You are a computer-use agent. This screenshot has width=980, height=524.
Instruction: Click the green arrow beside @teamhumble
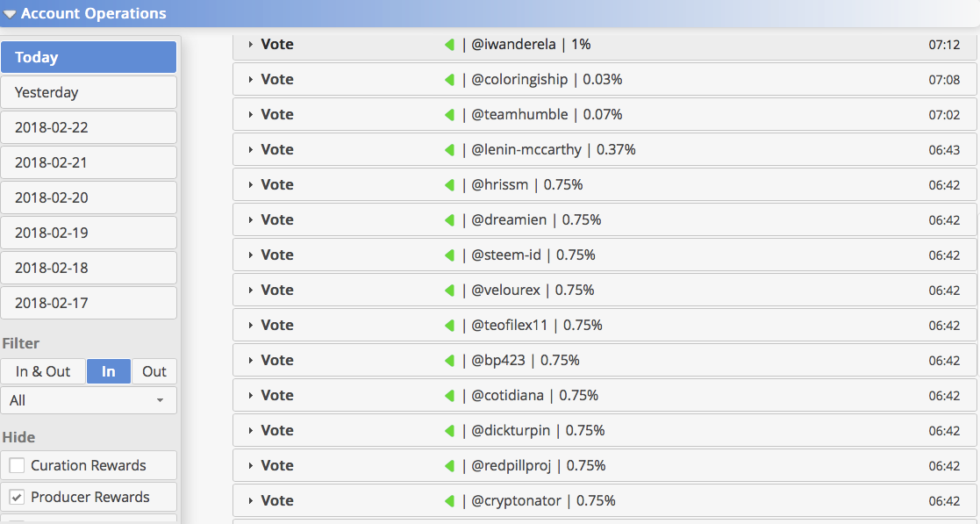[448, 114]
